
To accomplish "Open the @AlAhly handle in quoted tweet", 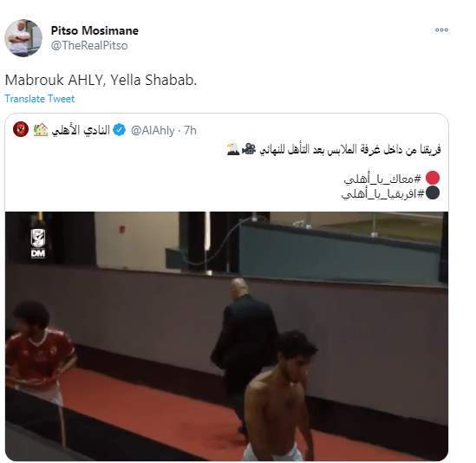I will 153,131.
